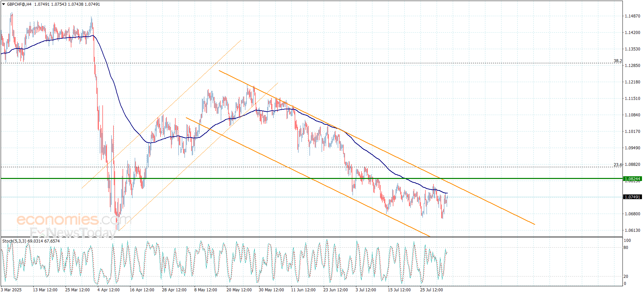Click the 13 Mar 12:00 date label
The image size is (644, 294).
tap(45, 290)
